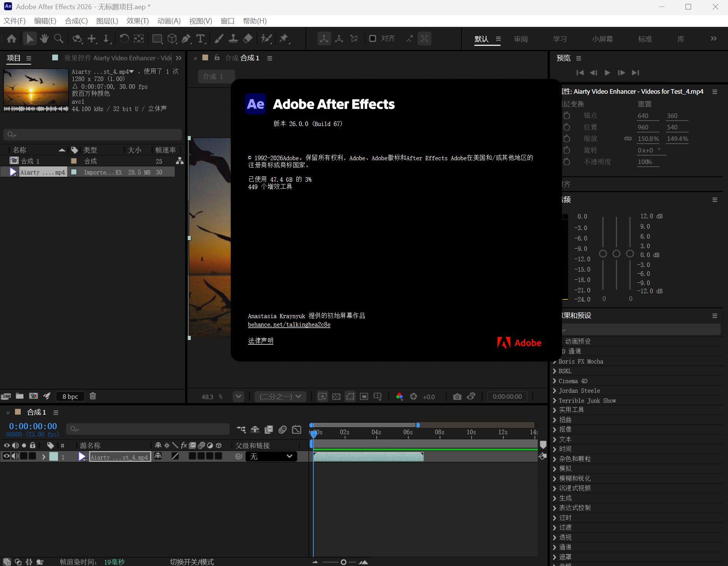The height and width of the screenshot is (566, 728).
Task: Switch to the 小屏幕 workspace tab
Action: [602, 38]
